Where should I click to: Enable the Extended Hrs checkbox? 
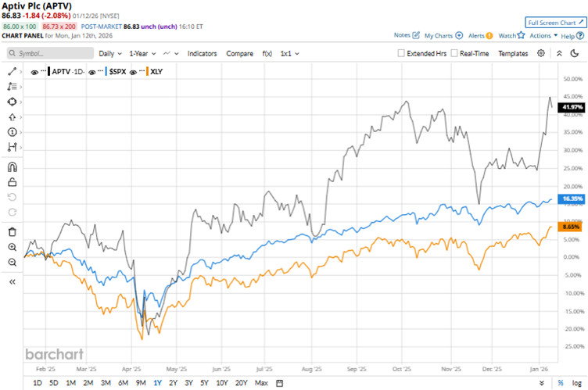pyautogui.click(x=401, y=53)
